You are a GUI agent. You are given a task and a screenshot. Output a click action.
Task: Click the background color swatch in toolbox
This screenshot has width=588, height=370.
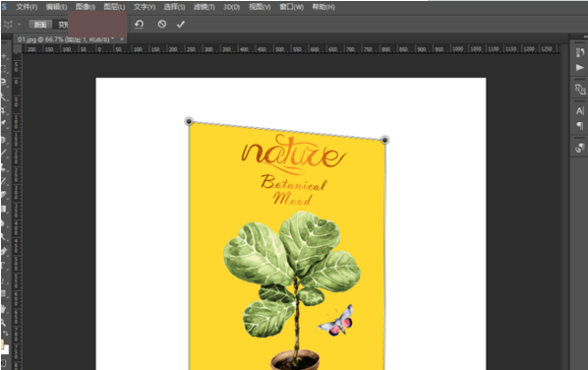pyautogui.click(x=5, y=349)
